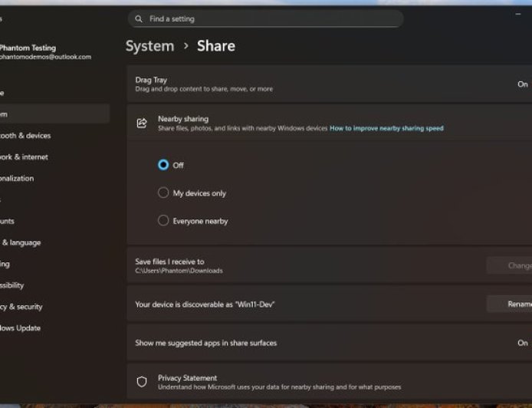Select the Off nearby sharing option
The height and width of the screenshot is (408, 532).
[163, 165]
